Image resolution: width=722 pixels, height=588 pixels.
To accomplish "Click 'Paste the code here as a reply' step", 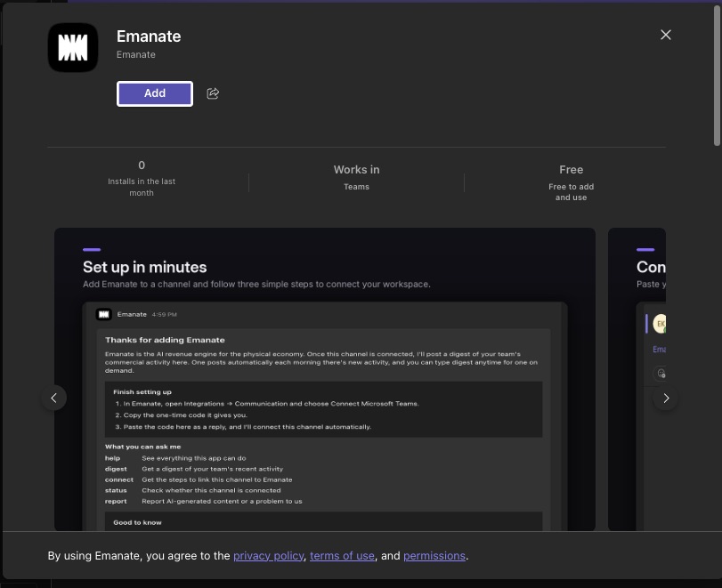I will (243, 427).
